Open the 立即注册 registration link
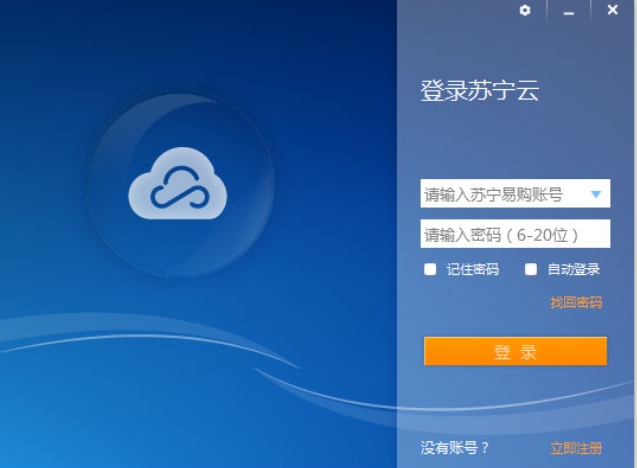 pos(576,448)
